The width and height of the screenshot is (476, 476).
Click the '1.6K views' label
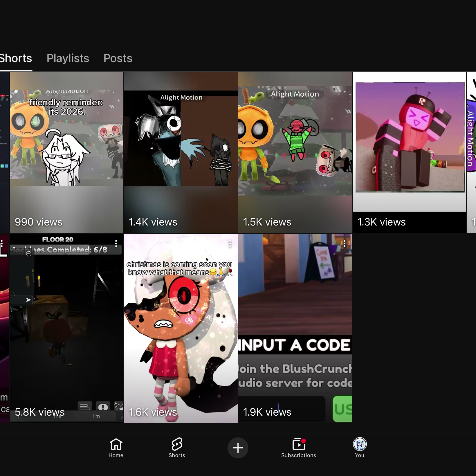pos(153,412)
